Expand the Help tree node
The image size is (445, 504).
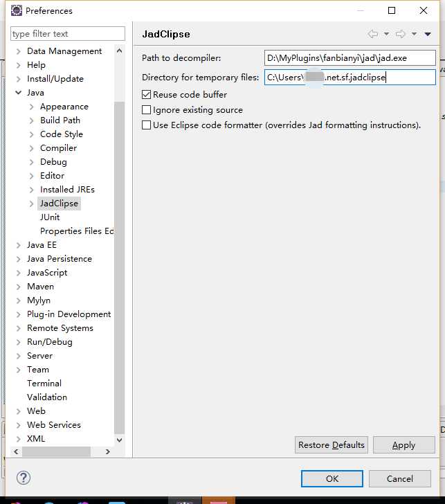click(x=19, y=65)
